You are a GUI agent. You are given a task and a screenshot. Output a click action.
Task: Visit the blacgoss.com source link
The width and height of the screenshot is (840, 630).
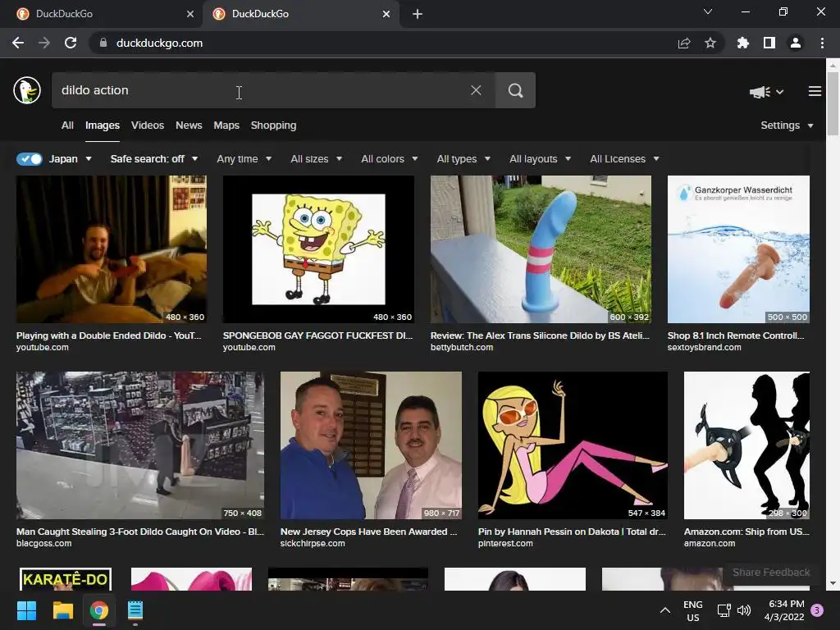pos(44,543)
